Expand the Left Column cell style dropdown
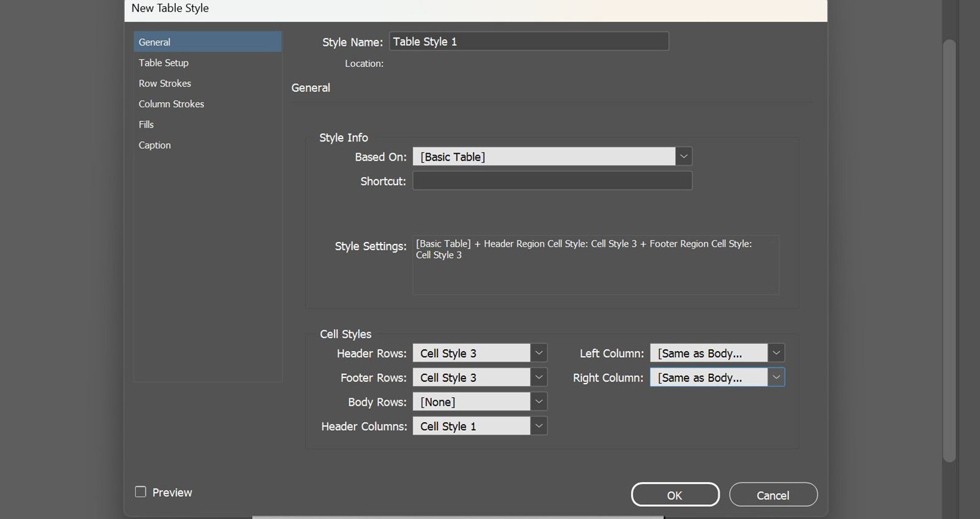Viewport: 980px width, 519px height. coord(776,353)
